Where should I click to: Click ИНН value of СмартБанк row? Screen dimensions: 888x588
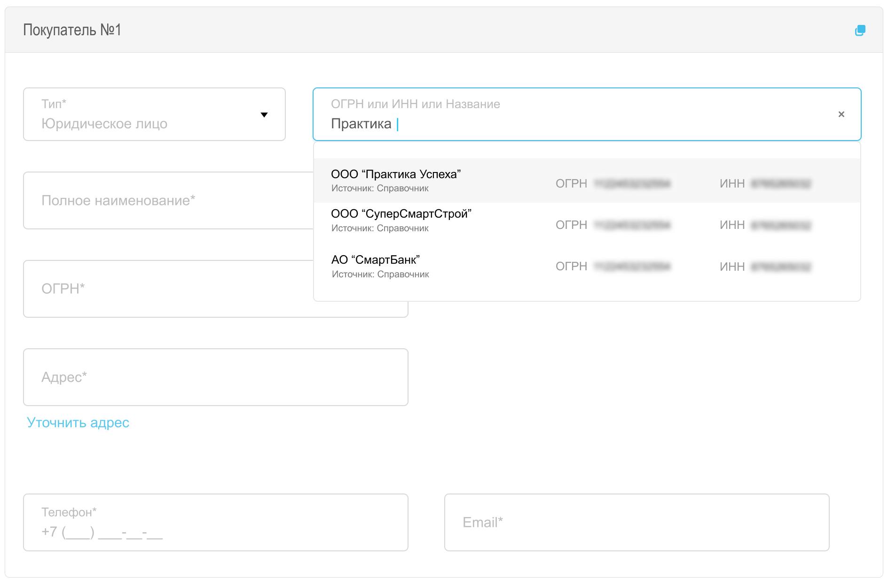point(781,267)
